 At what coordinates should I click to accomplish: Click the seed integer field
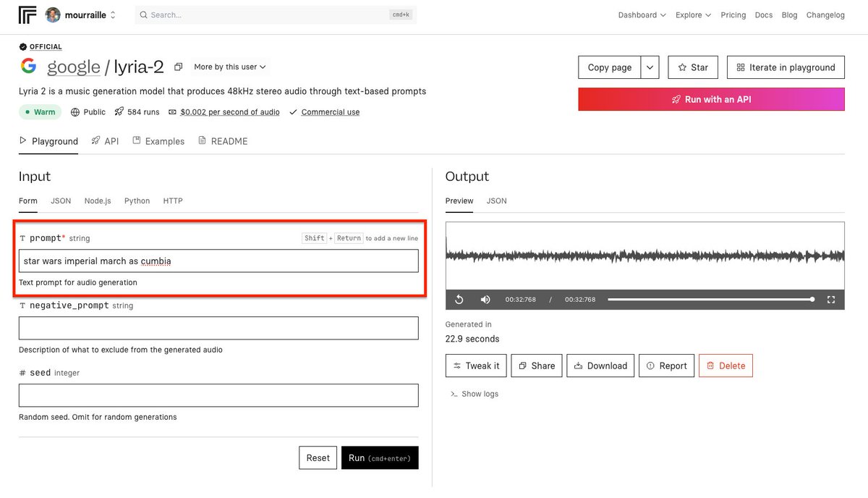(218, 395)
